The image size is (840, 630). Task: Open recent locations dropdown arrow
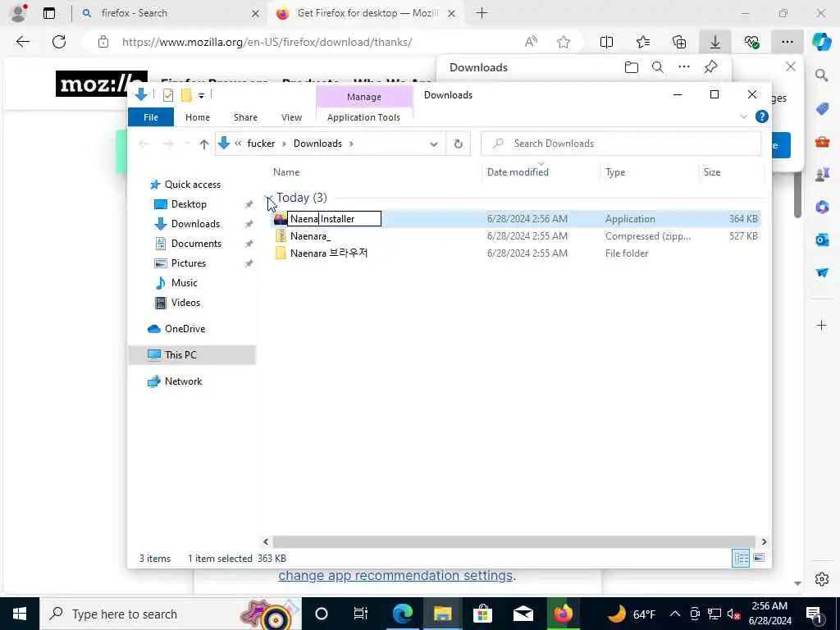point(187,144)
